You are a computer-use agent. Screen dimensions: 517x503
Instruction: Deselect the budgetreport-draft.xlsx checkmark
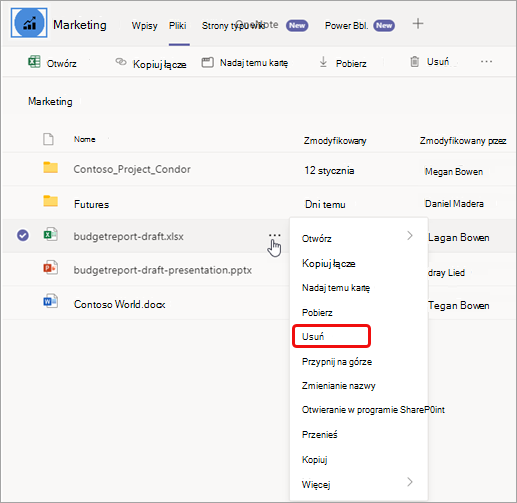(23, 235)
